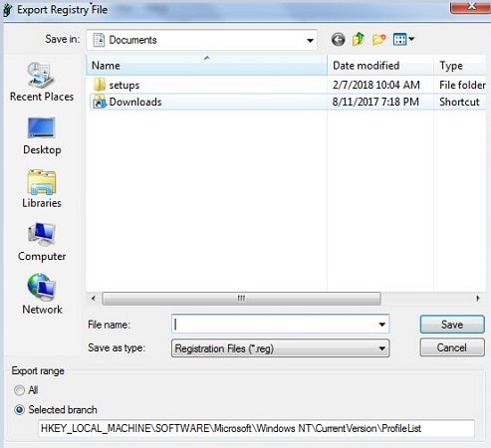Open the View Menu dropdown arrow

(x=411, y=39)
